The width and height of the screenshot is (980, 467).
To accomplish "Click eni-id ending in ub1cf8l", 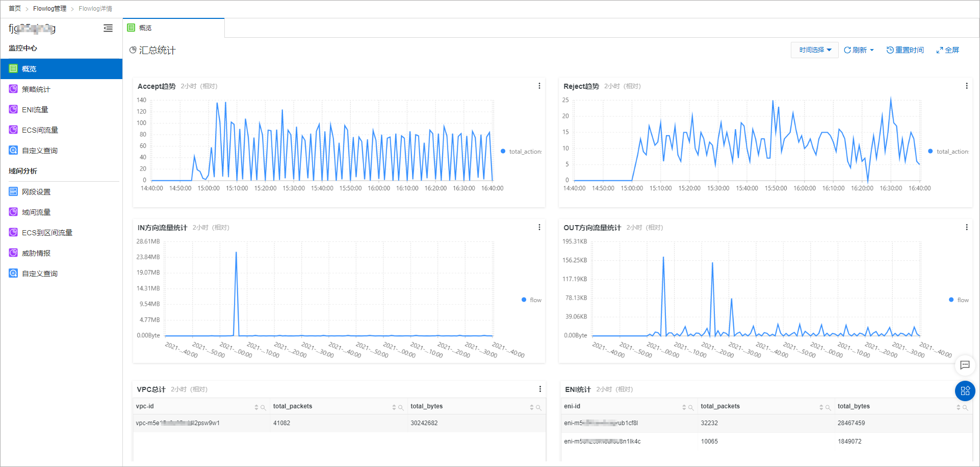I will click(x=601, y=423).
